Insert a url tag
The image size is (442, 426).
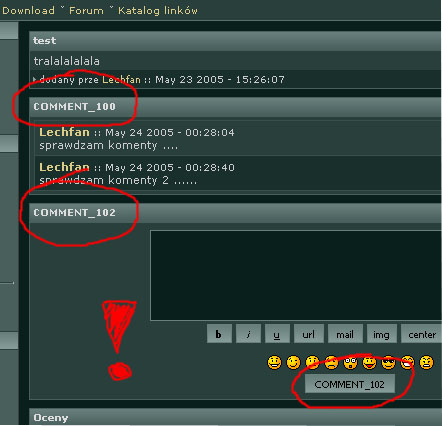(x=309, y=334)
